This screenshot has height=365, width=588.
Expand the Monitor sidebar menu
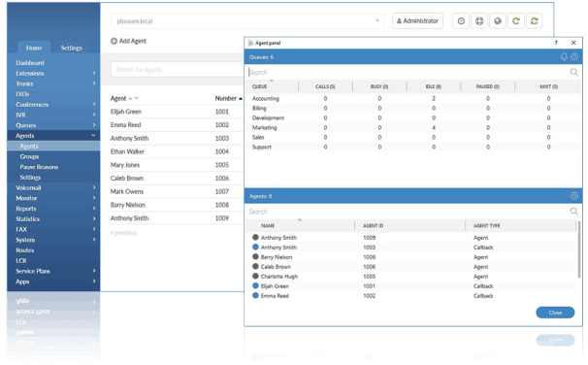[94, 198]
